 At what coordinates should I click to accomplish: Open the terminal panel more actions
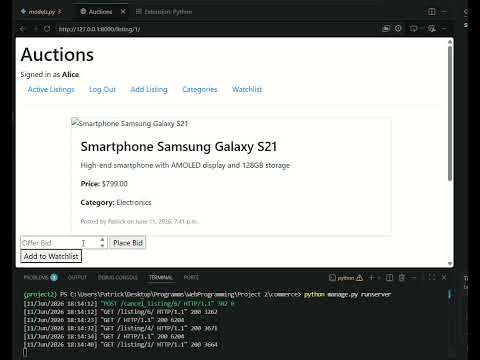pyautogui.click(x=413, y=277)
